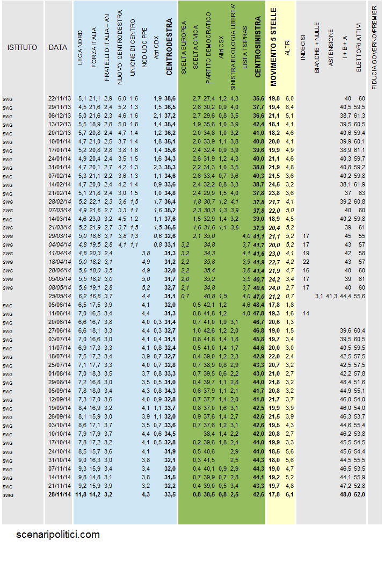Select Bianche + Nulle 3,1 in 25/05/14 row
The image size is (392, 569).
point(319,296)
